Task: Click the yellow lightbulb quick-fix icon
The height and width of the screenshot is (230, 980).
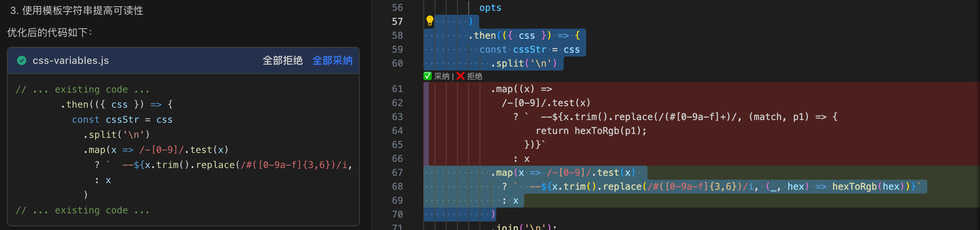Action: (430, 21)
